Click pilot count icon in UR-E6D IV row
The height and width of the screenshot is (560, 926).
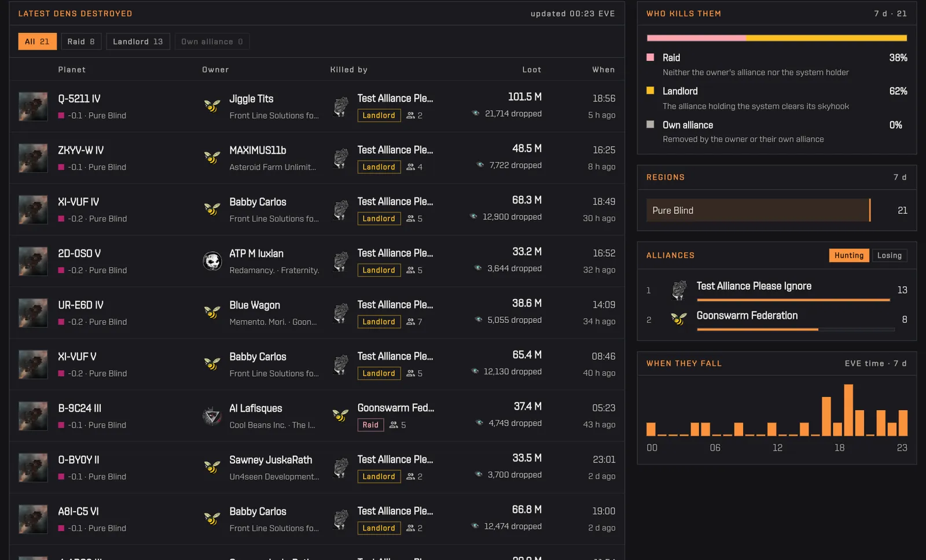click(411, 322)
